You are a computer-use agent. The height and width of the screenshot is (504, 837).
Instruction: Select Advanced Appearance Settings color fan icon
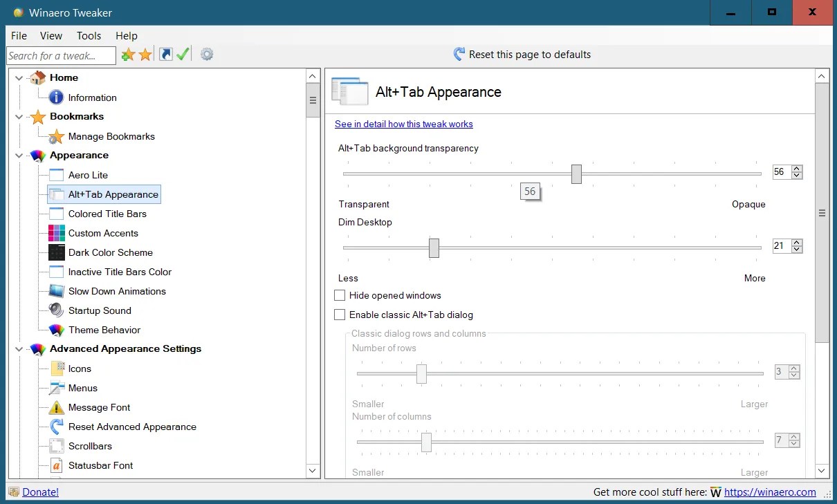point(38,349)
